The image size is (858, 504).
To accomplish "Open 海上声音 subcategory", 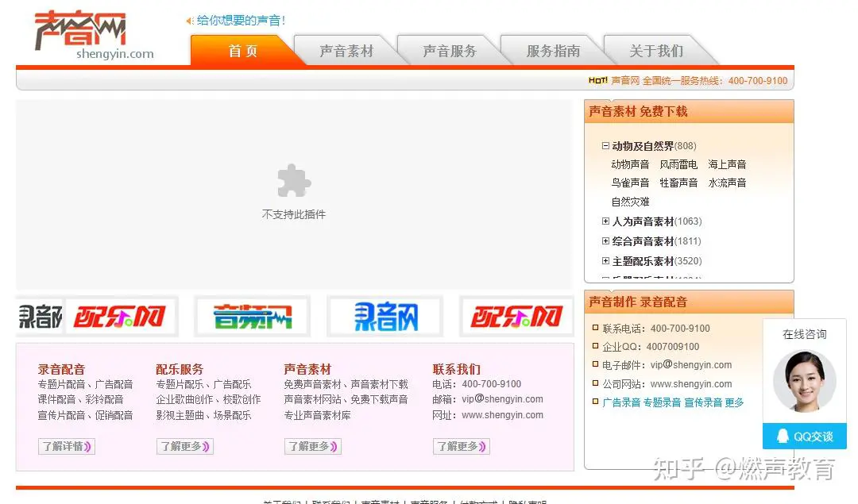I will 727,164.
